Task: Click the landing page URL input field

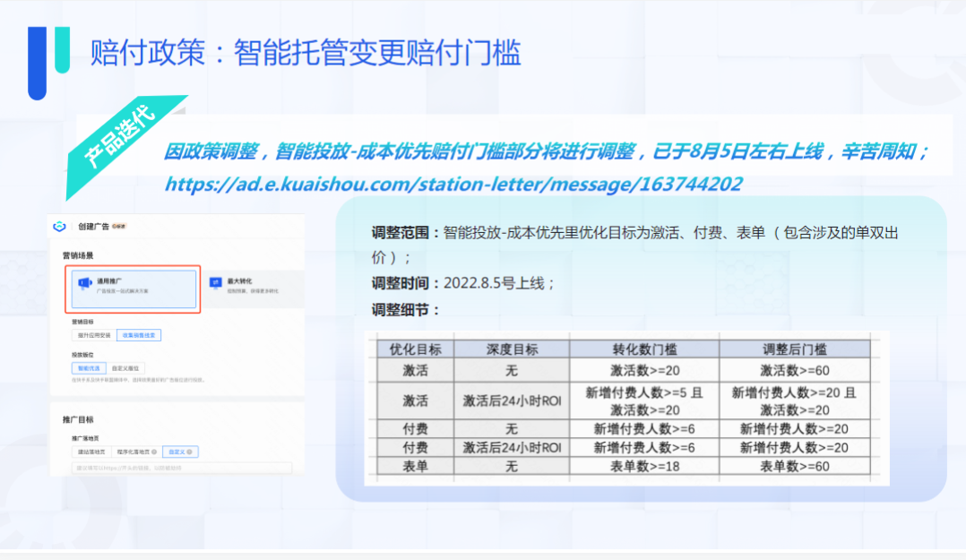Action: coord(182,468)
